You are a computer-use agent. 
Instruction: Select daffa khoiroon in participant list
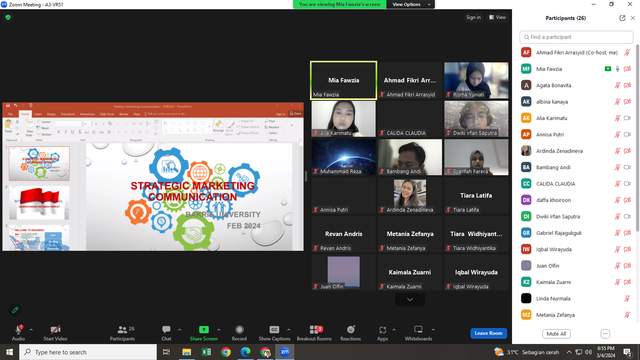pos(576,200)
